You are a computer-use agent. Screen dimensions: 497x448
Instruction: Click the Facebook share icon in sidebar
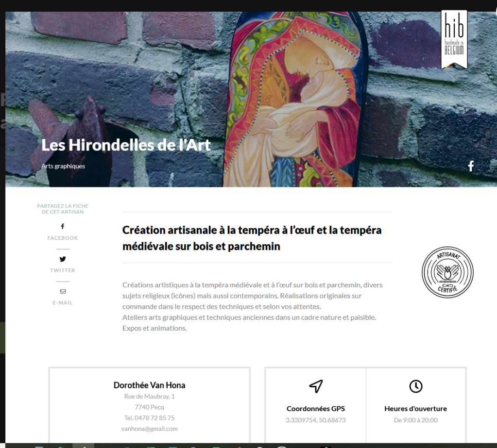pos(63,226)
